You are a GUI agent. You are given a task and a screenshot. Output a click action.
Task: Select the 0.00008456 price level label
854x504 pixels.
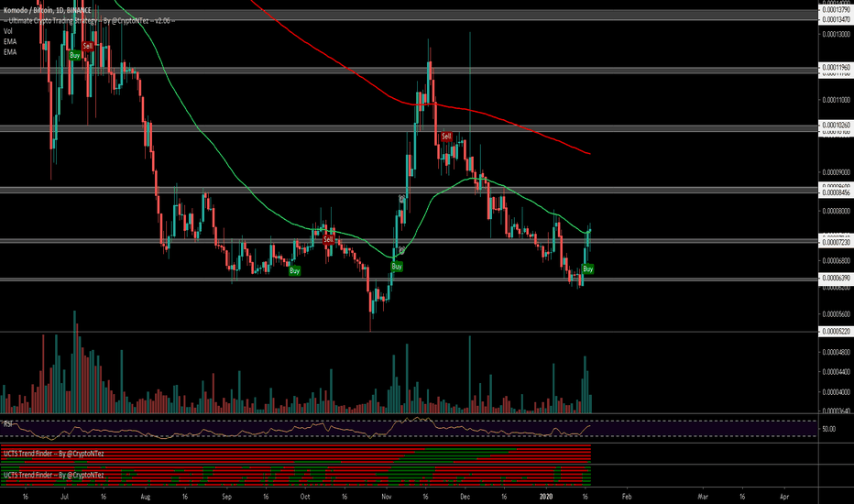(836, 192)
